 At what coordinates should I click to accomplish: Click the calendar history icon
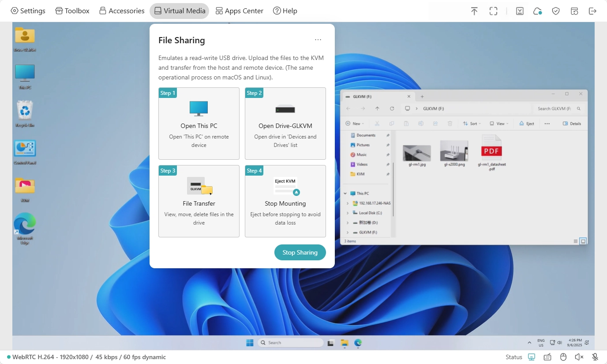574,11
